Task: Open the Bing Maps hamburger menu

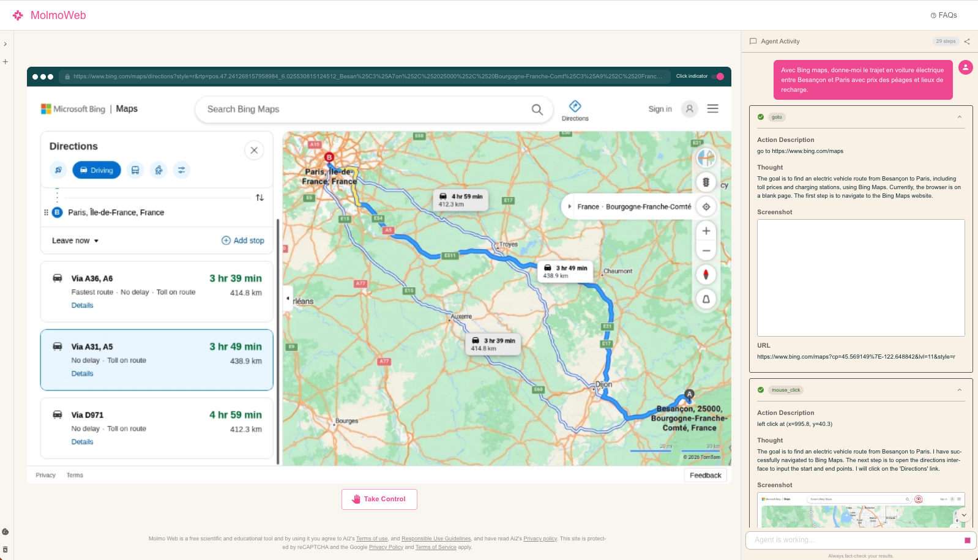Action: click(712, 109)
